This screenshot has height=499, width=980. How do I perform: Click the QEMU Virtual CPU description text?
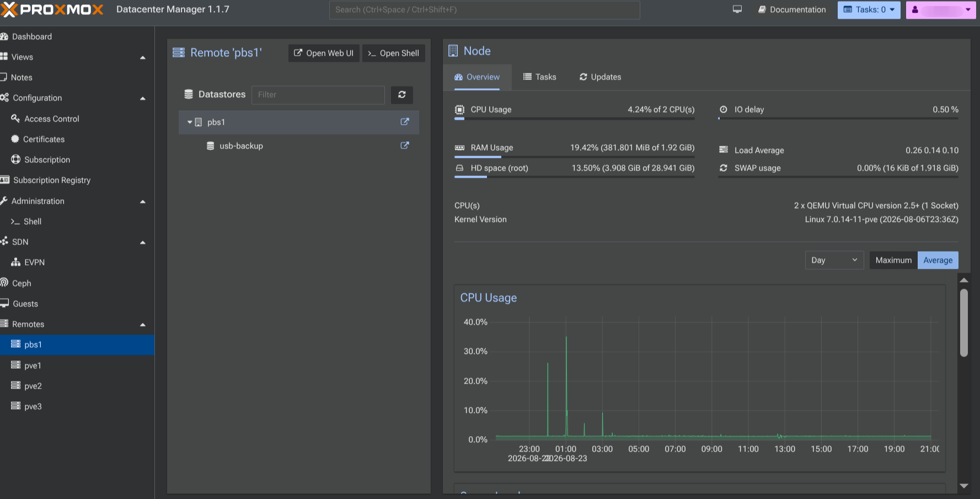pos(876,205)
